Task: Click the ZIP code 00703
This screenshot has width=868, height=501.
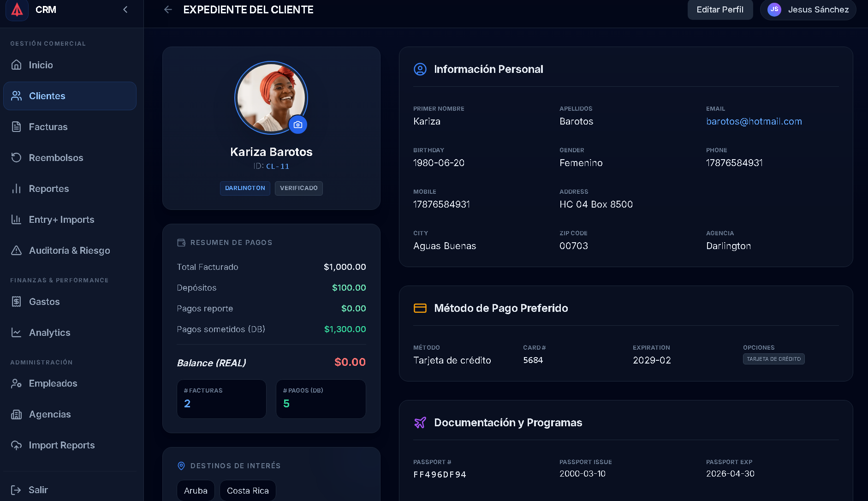Action: point(574,246)
